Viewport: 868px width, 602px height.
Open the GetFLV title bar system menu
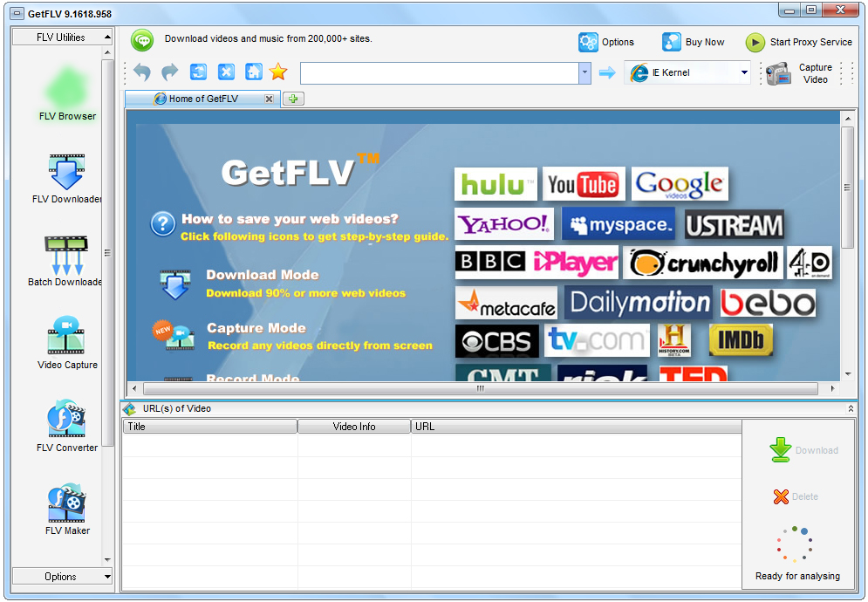(17, 13)
